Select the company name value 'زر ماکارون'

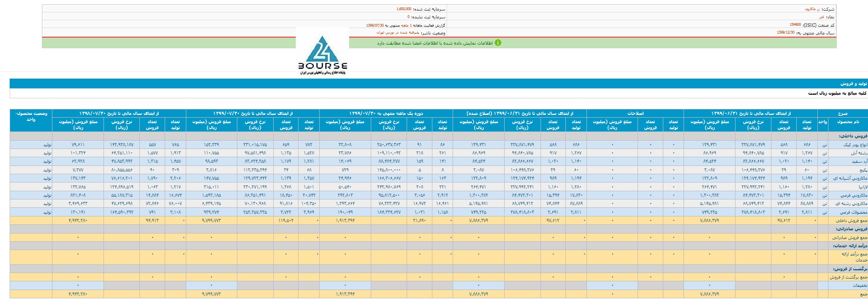click(811, 9)
